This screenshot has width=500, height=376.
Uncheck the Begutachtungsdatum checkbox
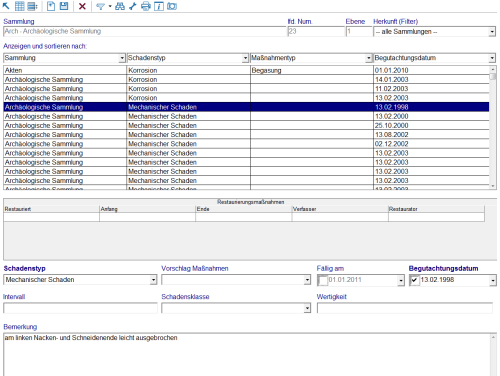414,280
